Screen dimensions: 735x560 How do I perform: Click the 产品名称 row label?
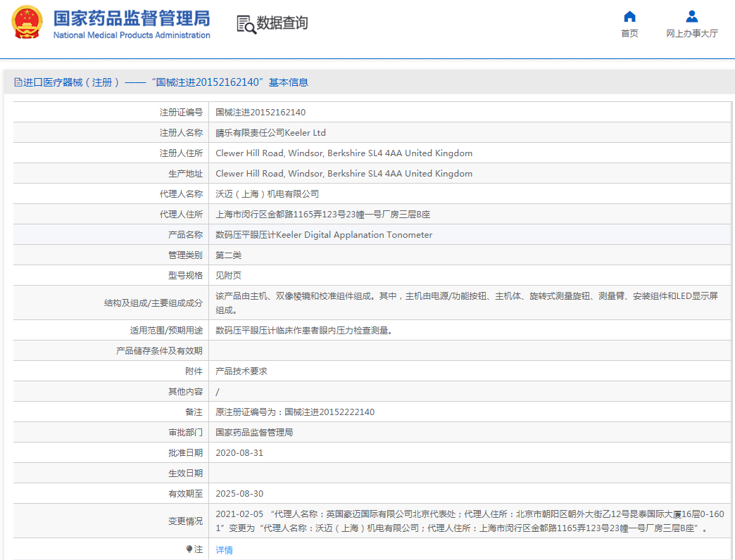(x=186, y=234)
